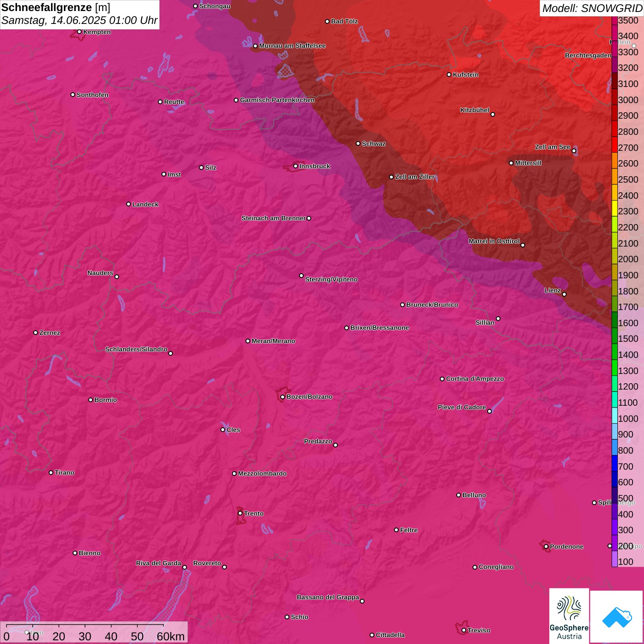
Task: Click the Sterzing/Vipiteno label
Action: [331, 279]
